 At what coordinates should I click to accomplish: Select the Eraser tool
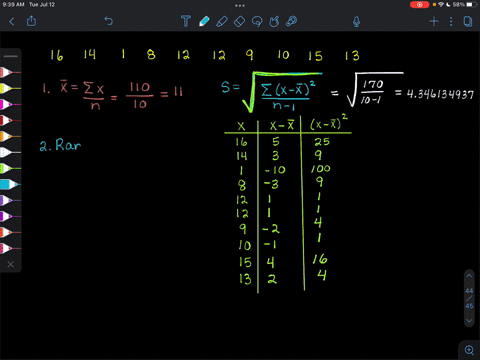point(239,22)
